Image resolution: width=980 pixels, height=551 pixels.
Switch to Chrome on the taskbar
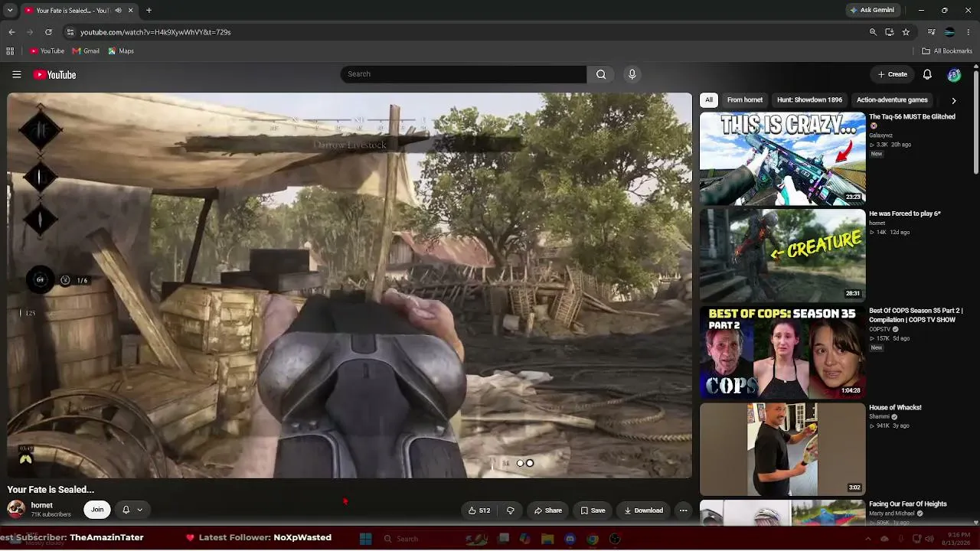click(593, 539)
